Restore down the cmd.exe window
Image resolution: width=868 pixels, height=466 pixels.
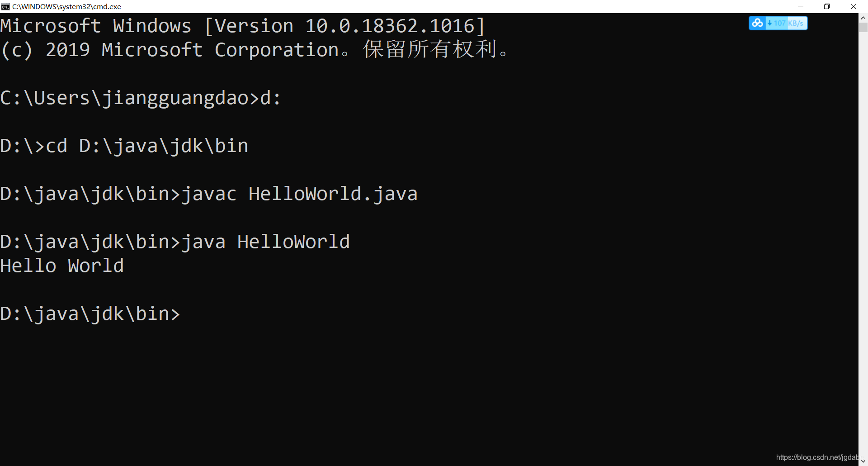(x=827, y=6)
